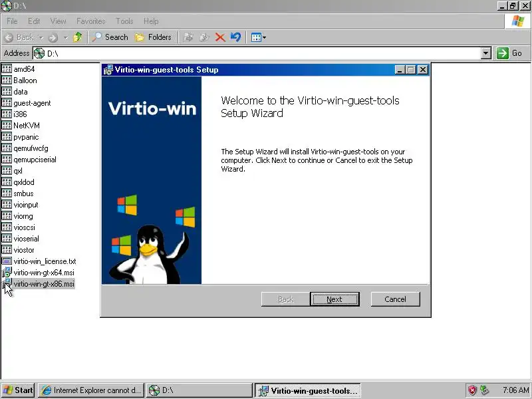Select the pvpanic folder icon

pos(7,137)
